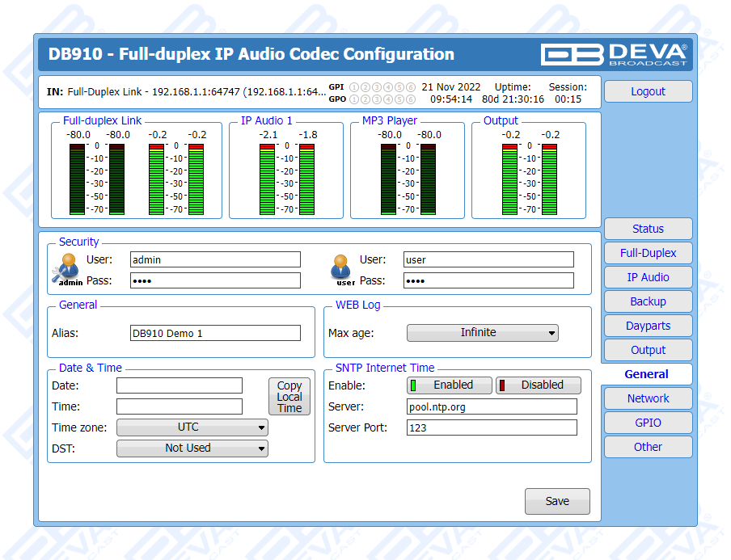Open the DST Not Used dropdown
The image size is (731, 560).
coord(192,448)
